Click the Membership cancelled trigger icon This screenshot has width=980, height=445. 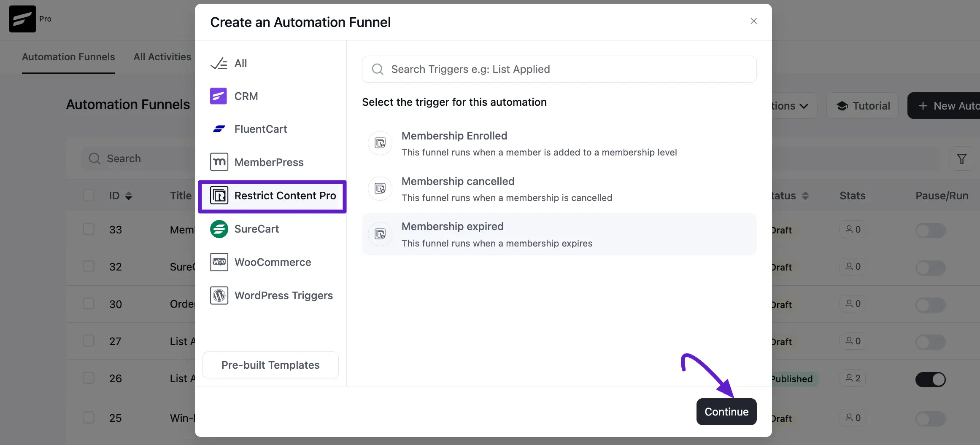tap(380, 189)
